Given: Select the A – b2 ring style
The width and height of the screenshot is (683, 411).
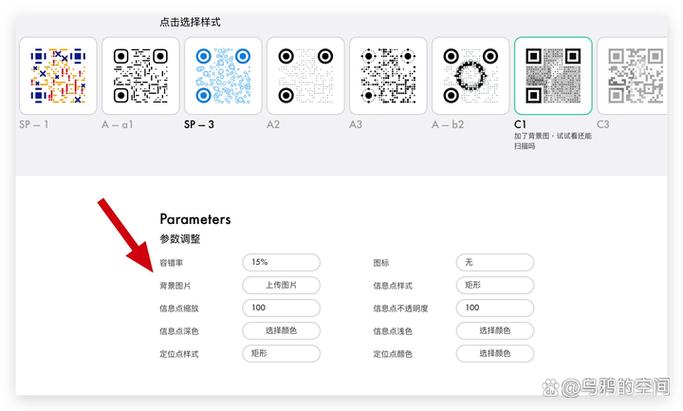Looking at the screenshot, I should (471, 76).
